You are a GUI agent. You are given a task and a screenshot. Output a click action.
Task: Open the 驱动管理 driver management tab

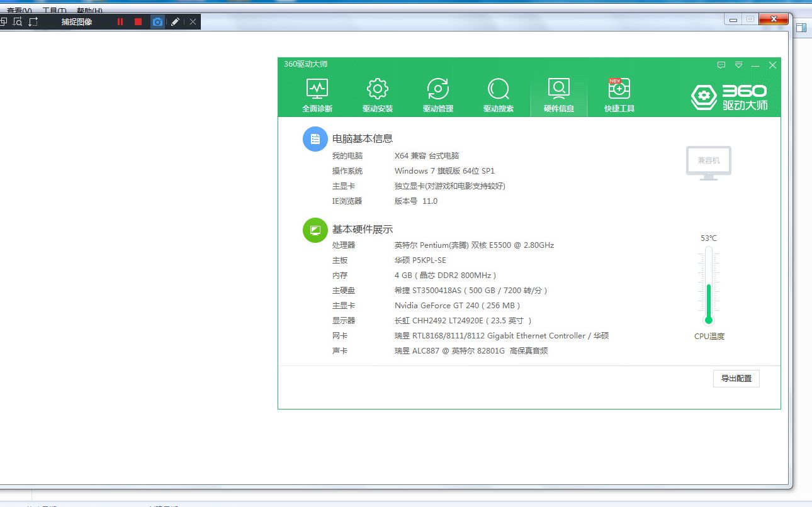click(x=438, y=96)
